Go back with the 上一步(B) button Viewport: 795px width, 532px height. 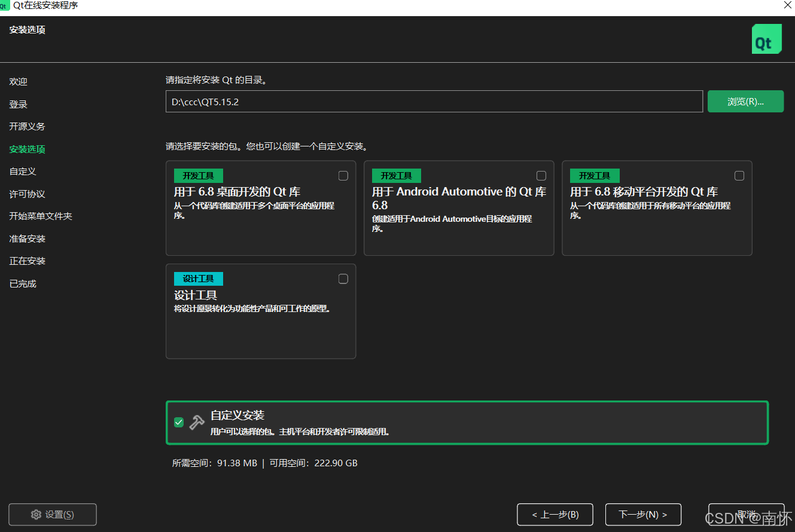point(555,515)
